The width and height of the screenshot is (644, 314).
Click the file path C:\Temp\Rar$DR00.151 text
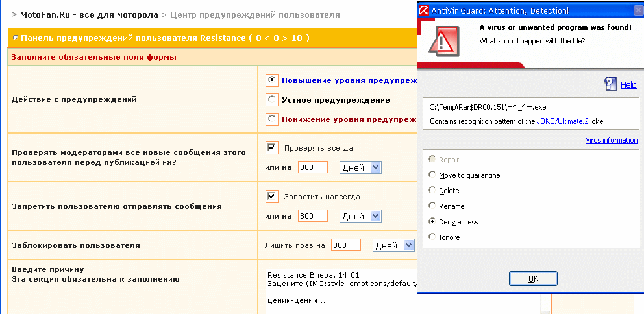488,108
